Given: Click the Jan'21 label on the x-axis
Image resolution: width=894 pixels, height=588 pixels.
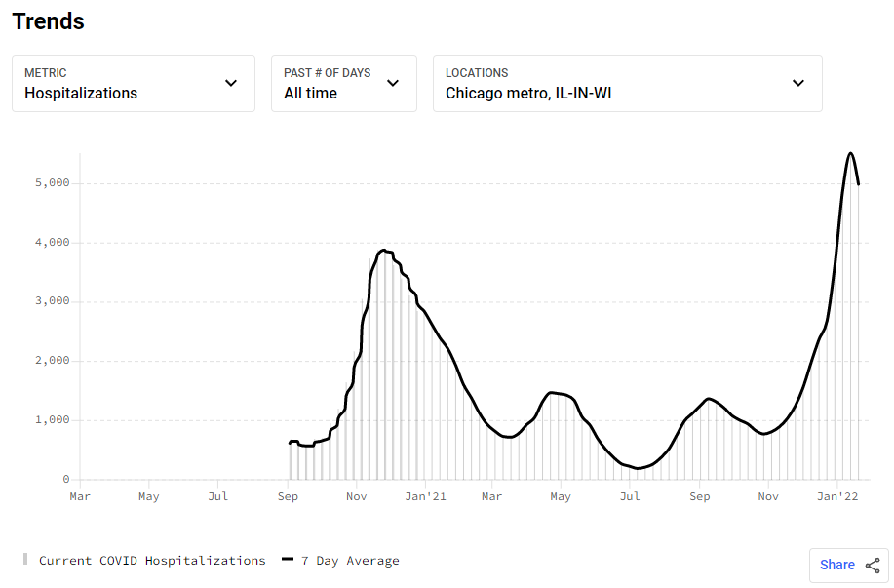Looking at the screenshot, I should (425, 496).
